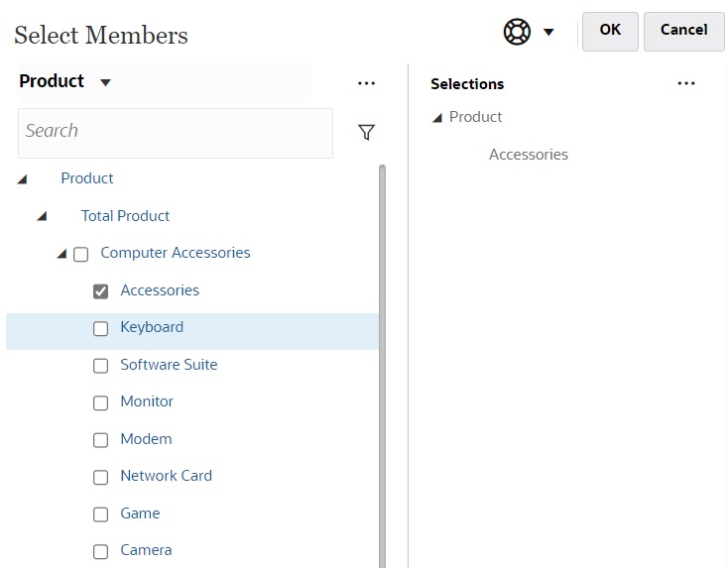Uncheck the Accessories checkbox
Image resolution: width=728 pixels, height=568 pixels.
(x=100, y=291)
